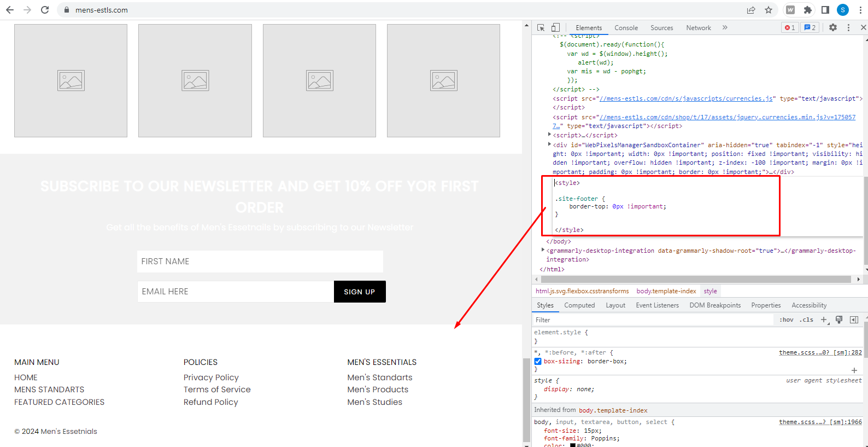View site information lock icon

coord(67,10)
